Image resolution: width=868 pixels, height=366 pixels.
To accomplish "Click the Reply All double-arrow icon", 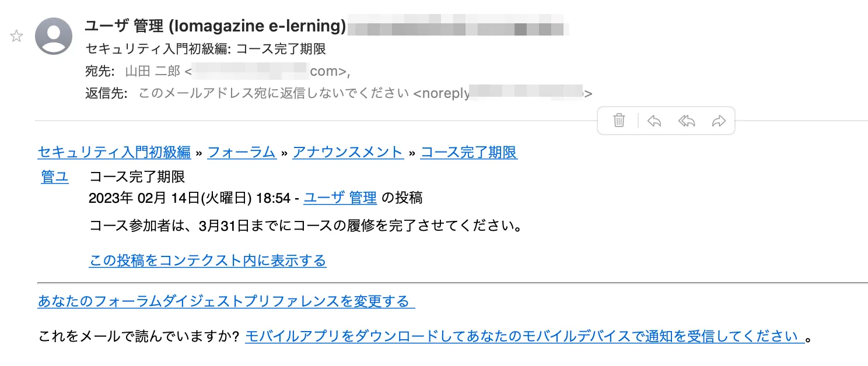I will (x=687, y=121).
